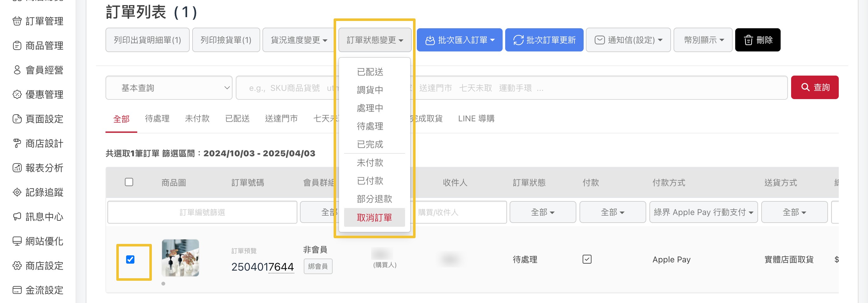
Task: Click the 會員經營 person icon
Action: [x=17, y=70]
